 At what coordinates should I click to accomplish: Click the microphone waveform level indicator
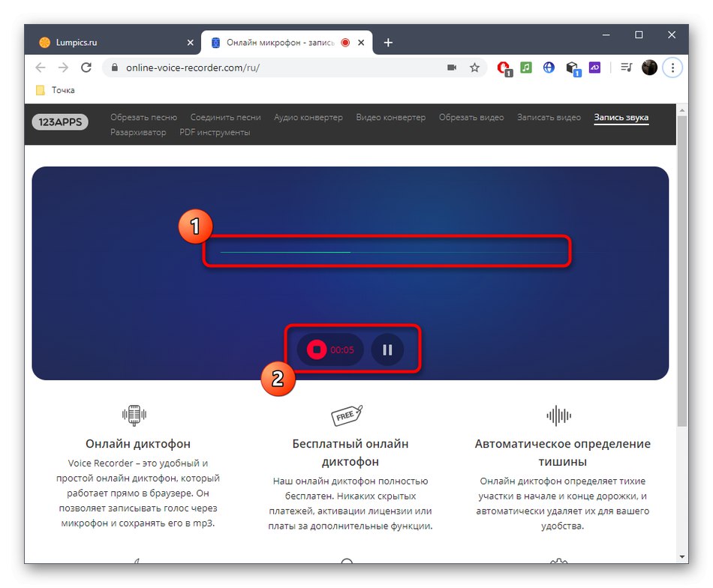387,252
